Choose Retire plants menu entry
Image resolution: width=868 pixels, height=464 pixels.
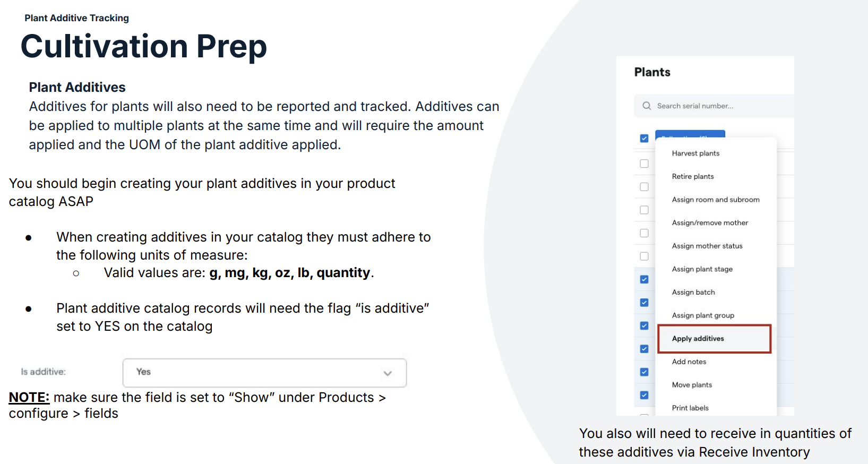click(x=693, y=176)
